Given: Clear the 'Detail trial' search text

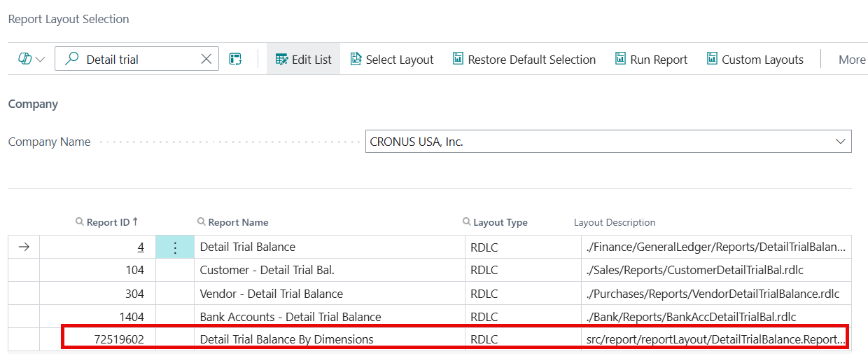Looking at the screenshot, I should click(206, 60).
